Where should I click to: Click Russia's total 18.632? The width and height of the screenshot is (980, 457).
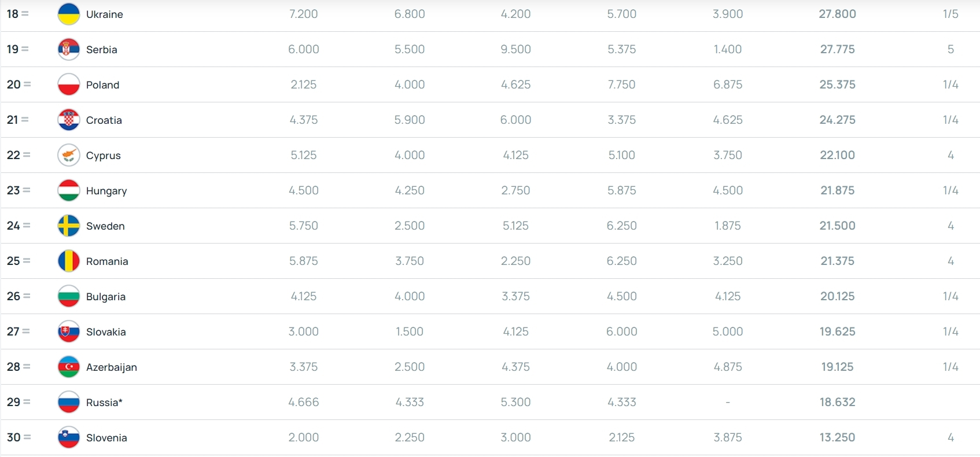[837, 402]
